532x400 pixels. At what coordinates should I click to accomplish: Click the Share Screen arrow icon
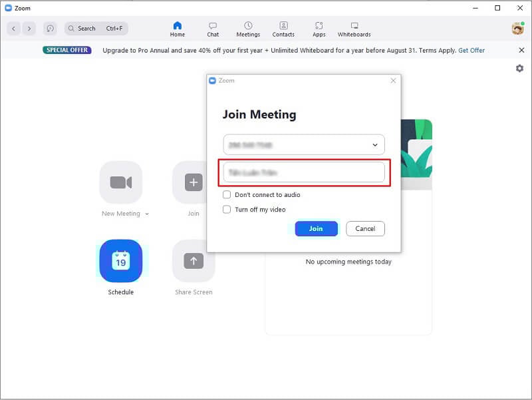194,261
